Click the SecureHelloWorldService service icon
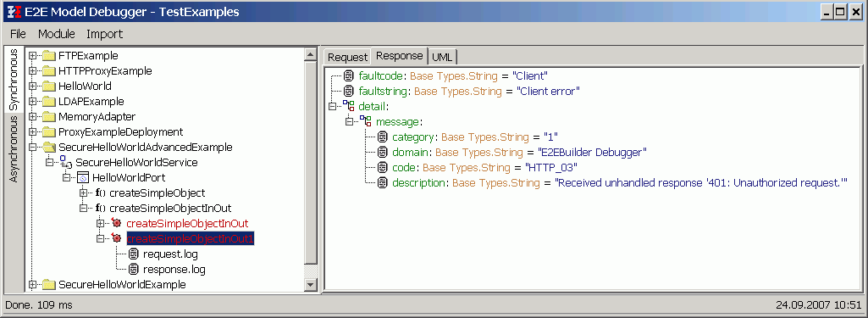The height and width of the screenshot is (318, 868). coord(66,162)
